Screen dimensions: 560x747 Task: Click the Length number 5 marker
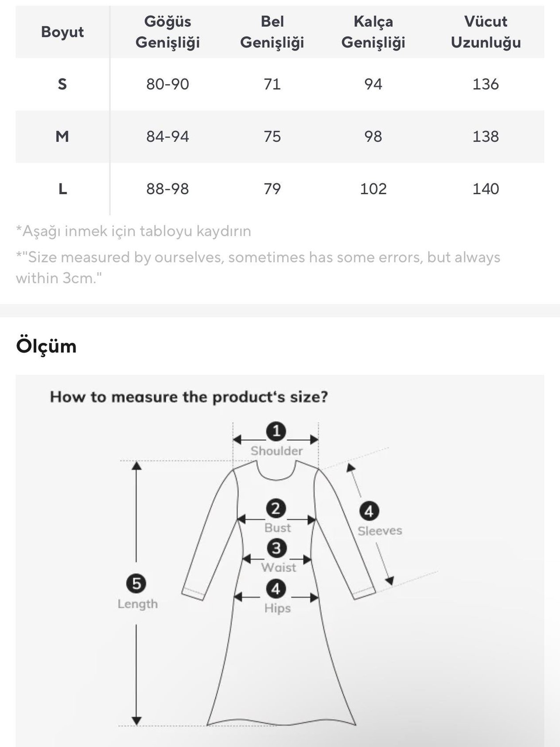point(136,583)
